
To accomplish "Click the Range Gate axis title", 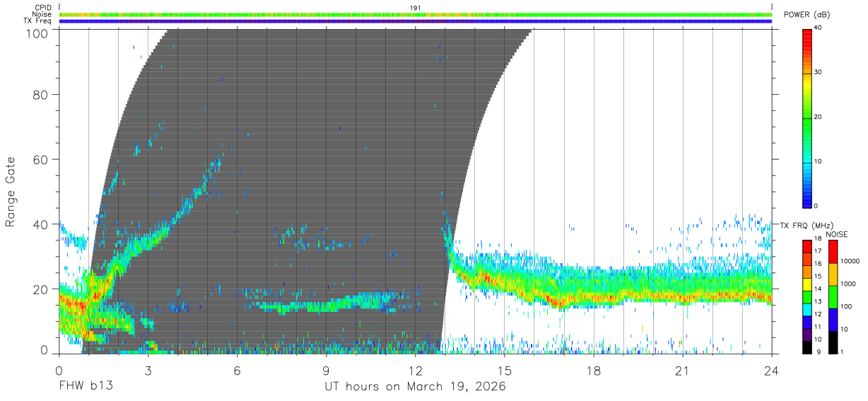I will coord(11,192).
